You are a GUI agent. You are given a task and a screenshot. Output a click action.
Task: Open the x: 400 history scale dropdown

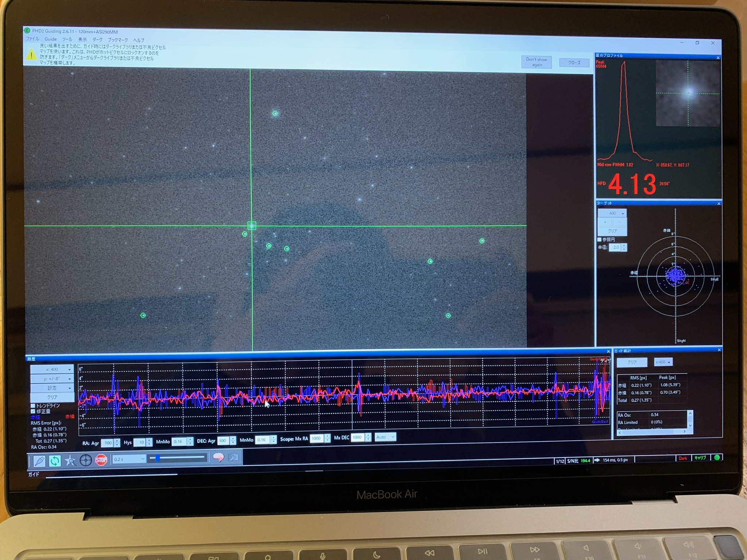pos(52,369)
